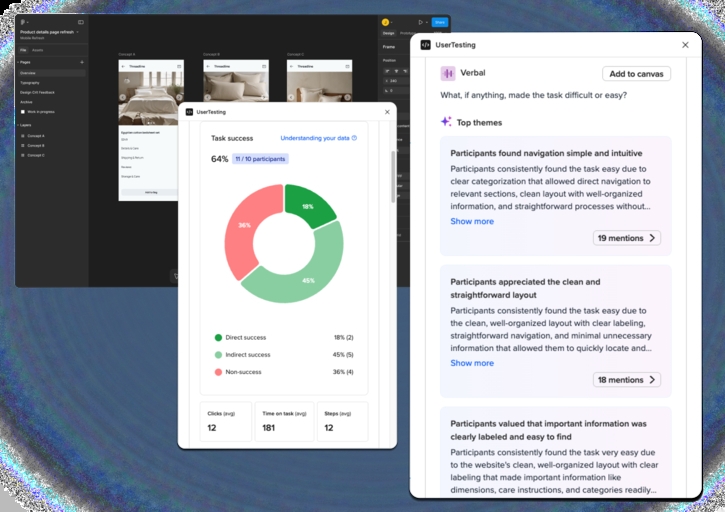Click the back arrow in Concept C mockup
Screen dimensions: 725x512
coord(291,67)
